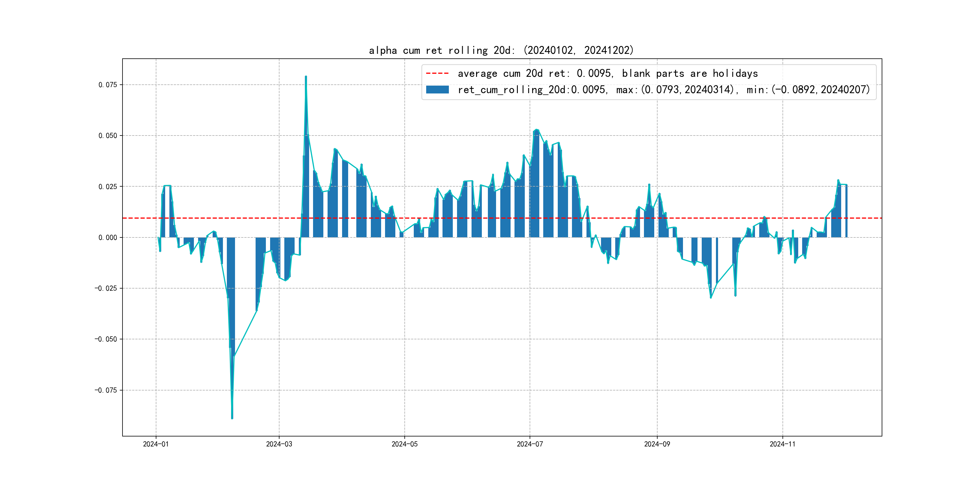980x490 pixels.
Task: Click the 0.000 y-axis tick label
Action: [108, 238]
